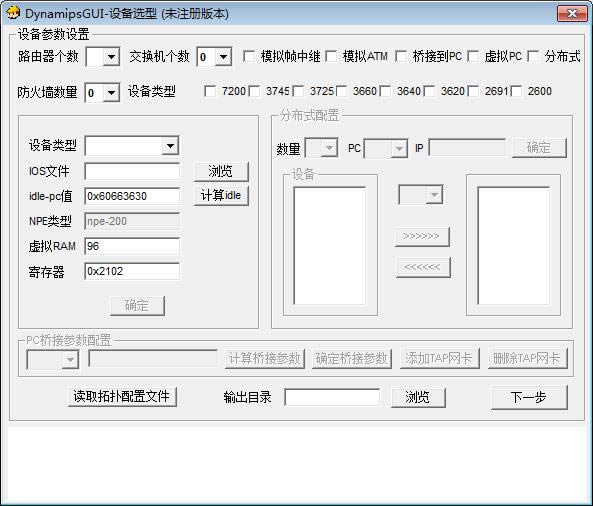593x506 pixels.
Task: Tick the 3745 device type checkbox
Action: [x=254, y=91]
